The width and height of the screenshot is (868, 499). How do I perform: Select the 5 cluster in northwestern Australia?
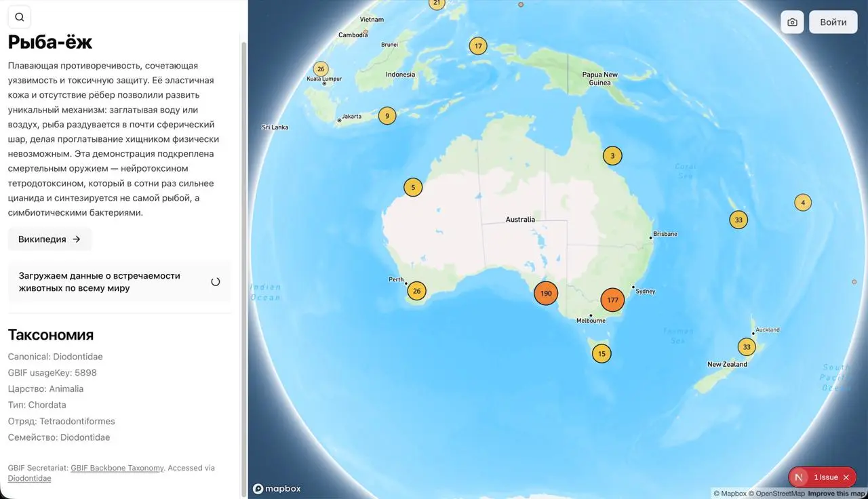413,187
